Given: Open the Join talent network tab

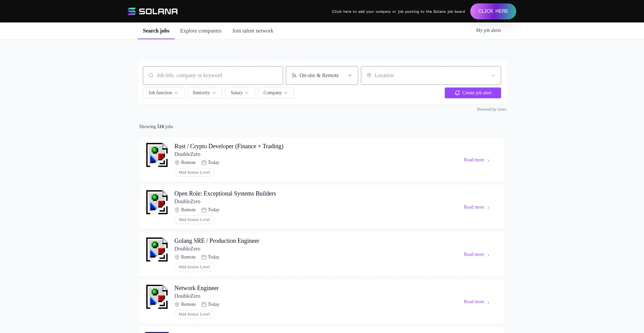Looking at the screenshot, I should pos(253,31).
